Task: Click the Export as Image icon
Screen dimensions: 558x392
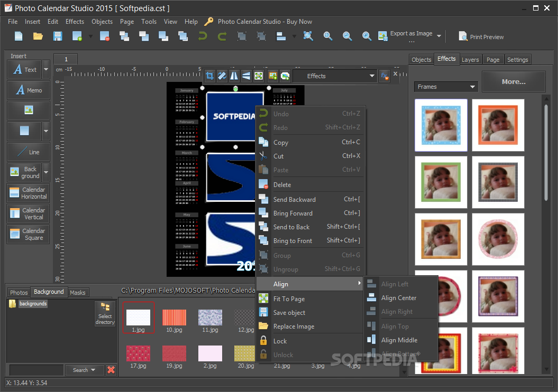Action: (382, 36)
